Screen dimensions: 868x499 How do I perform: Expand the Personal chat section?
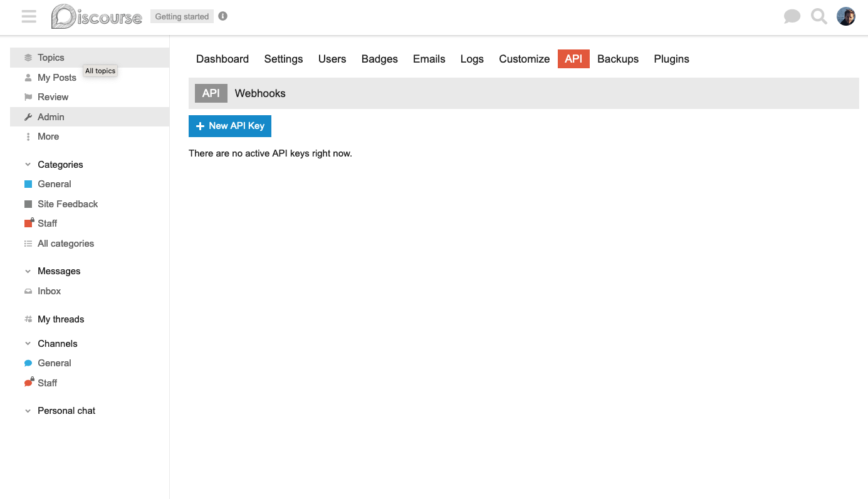pos(28,411)
